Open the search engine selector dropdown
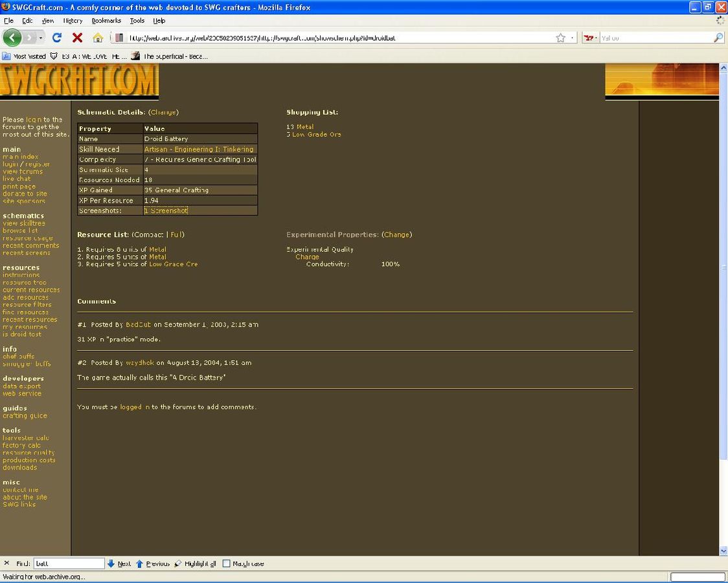Image resolution: width=728 pixels, height=583 pixels. click(589, 38)
